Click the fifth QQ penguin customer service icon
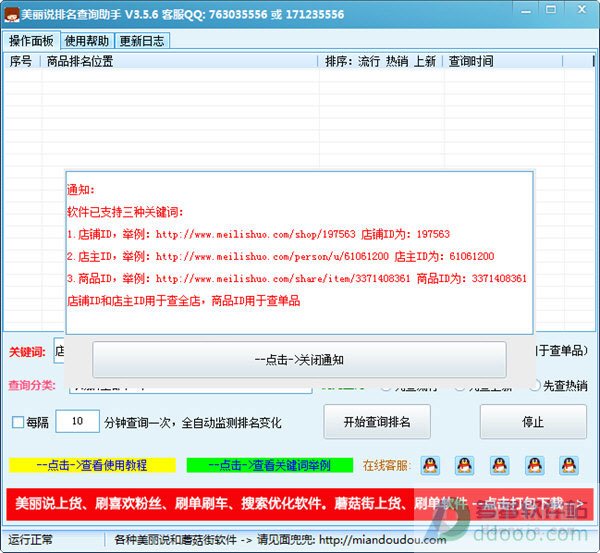The width and height of the screenshot is (600, 553). [569, 465]
